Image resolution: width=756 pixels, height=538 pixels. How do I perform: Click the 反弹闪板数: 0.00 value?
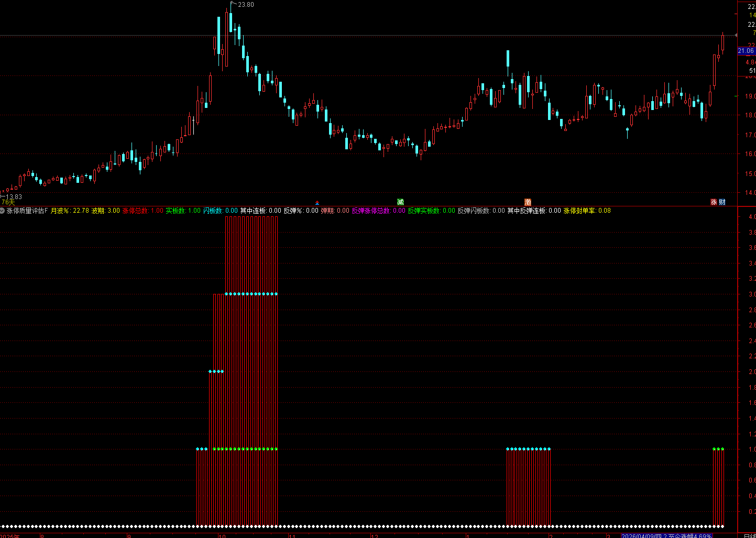[x=481, y=211]
